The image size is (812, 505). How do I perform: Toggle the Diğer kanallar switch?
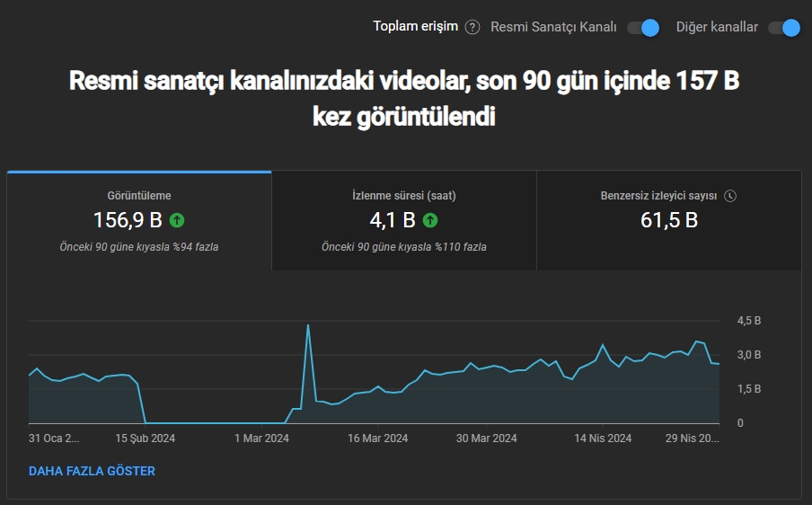coord(784,28)
